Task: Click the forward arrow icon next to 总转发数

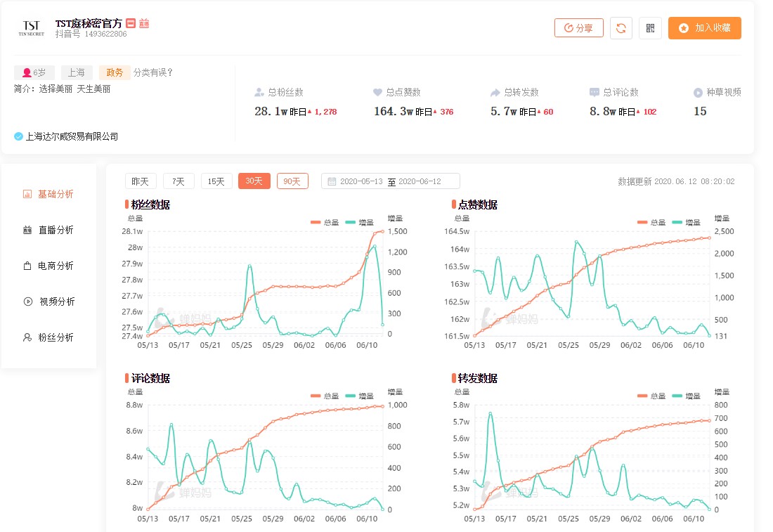Action: tap(495, 92)
